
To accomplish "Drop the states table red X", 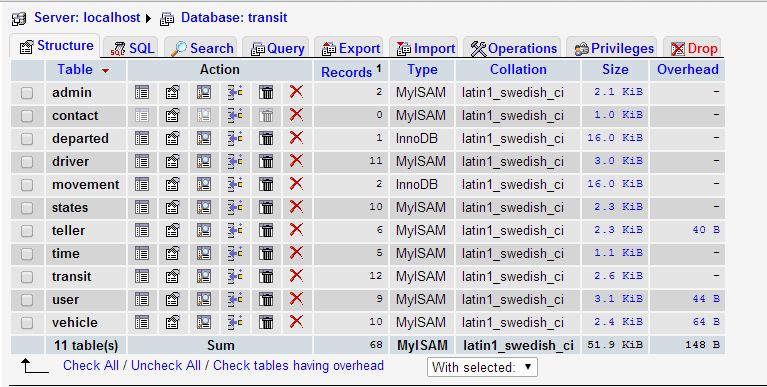I will [296, 207].
